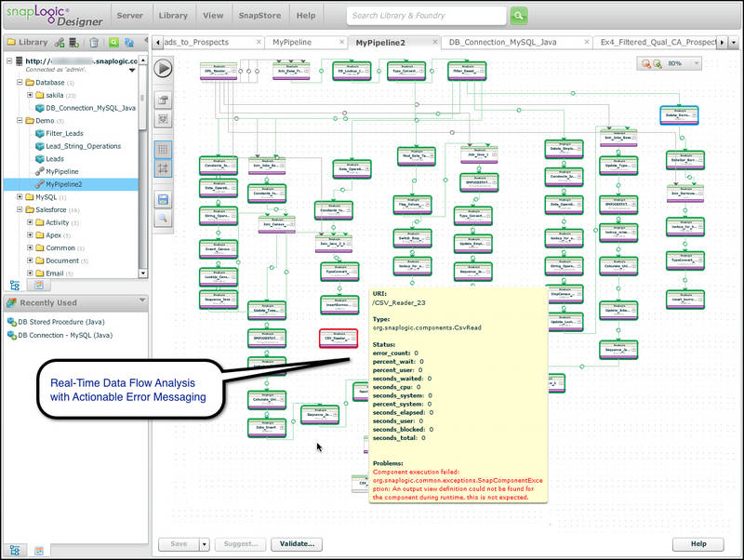Close the MyPipeline2 tab
This screenshot has height=560, width=744.
pyautogui.click(x=434, y=42)
